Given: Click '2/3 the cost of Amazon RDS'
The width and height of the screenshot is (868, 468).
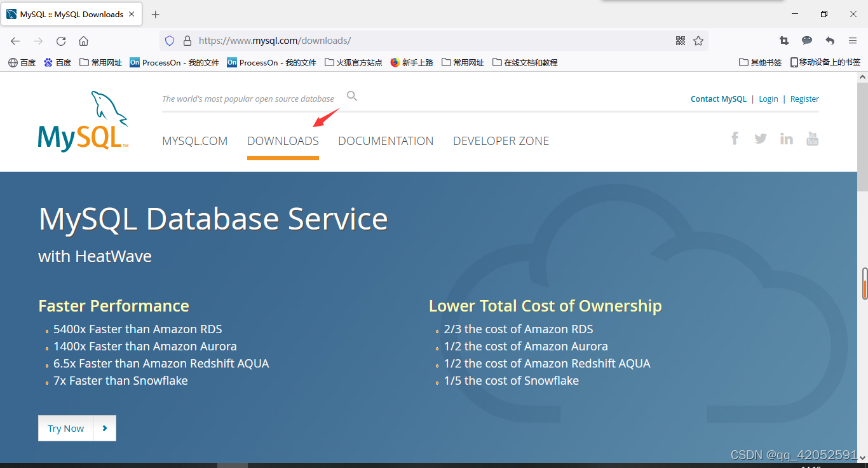Looking at the screenshot, I should pyautogui.click(x=519, y=329).
